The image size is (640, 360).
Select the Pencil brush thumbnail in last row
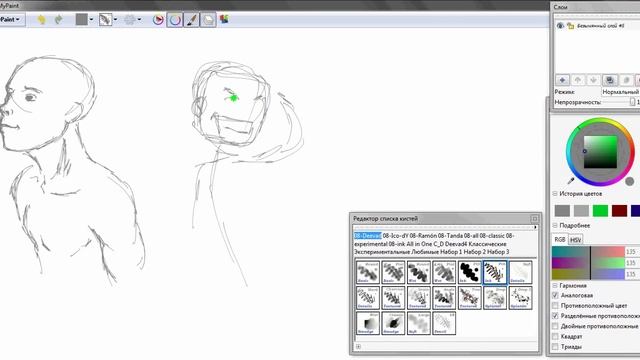(x=444, y=323)
